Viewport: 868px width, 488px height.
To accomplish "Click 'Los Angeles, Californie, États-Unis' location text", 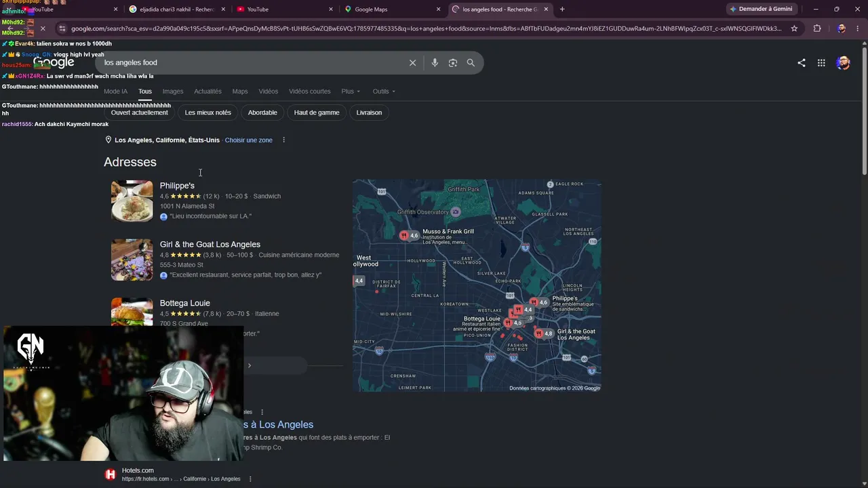I will 167,140.
